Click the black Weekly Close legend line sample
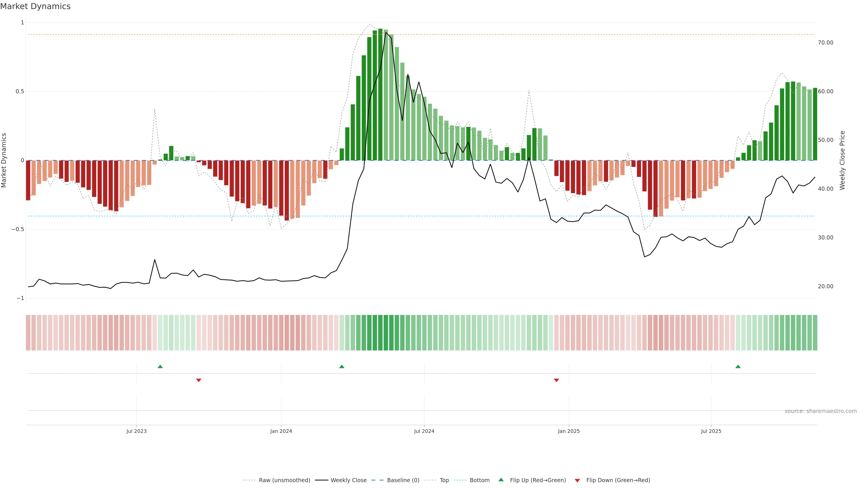The height and width of the screenshot is (488, 868). click(x=321, y=480)
